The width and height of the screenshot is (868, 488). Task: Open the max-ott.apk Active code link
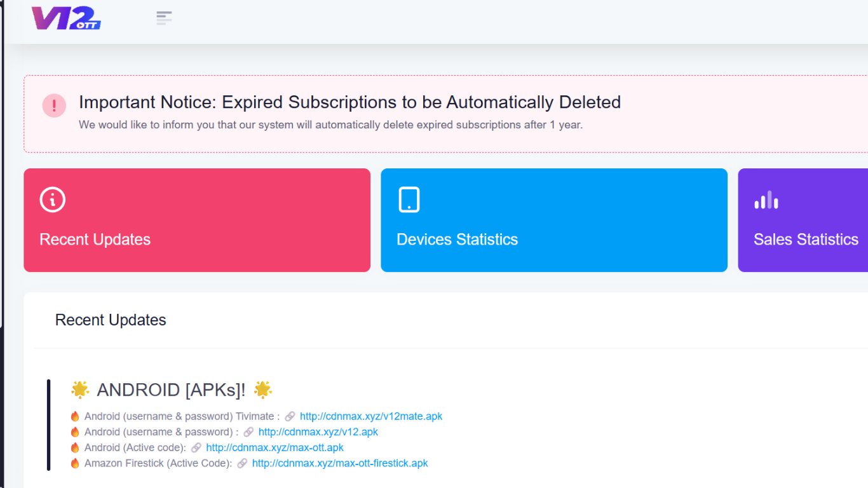[275, 448]
